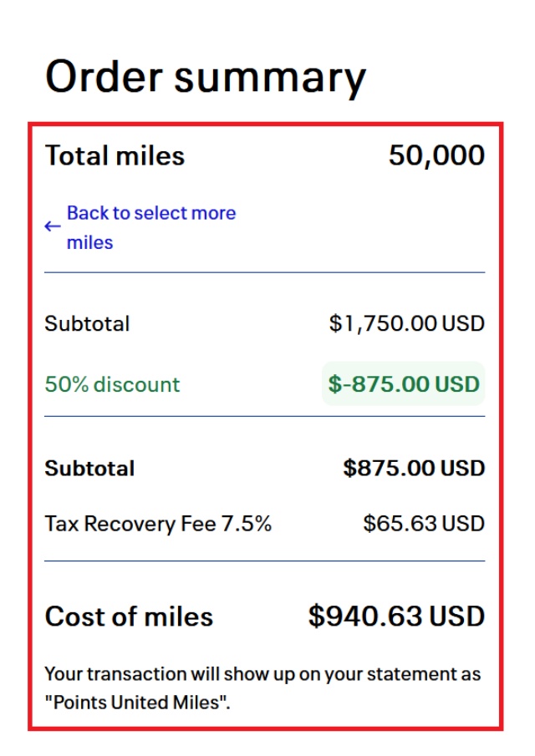Image resolution: width=535 pixels, height=756 pixels.
Task: Click the green $-875.00 USD discount badge
Action: [404, 384]
